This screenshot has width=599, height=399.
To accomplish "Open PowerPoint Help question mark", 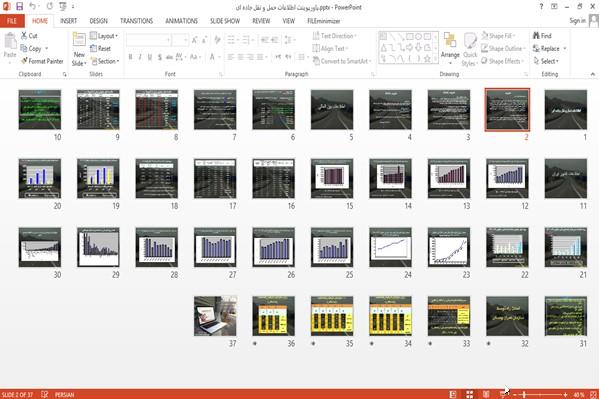I will point(541,6).
